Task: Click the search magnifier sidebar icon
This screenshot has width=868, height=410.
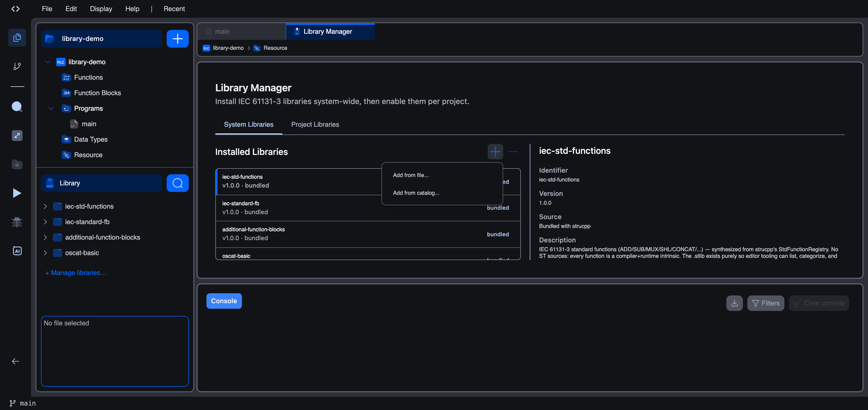Action: (x=17, y=107)
